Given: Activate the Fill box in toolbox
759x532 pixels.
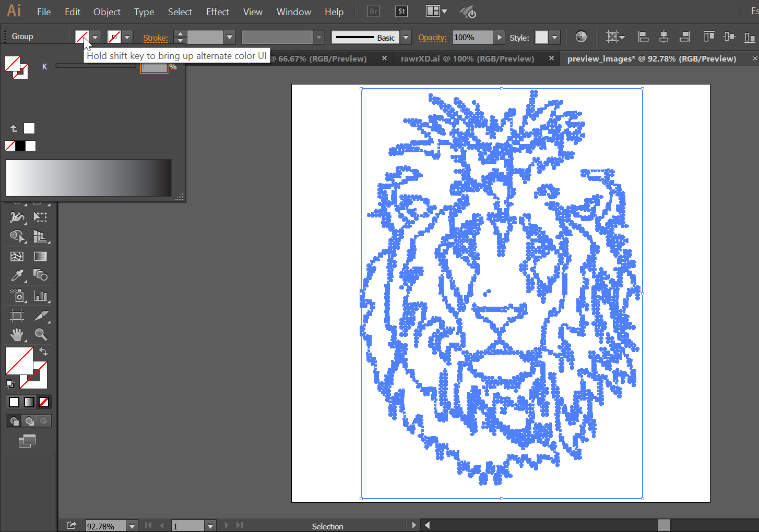Looking at the screenshot, I should point(19,361).
